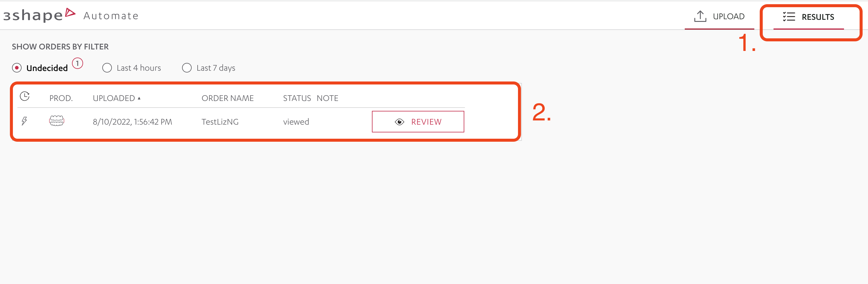Switch to the Upload tab
Viewport: 868px width, 284px height.
pyautogui.click(x=719, y=16)
